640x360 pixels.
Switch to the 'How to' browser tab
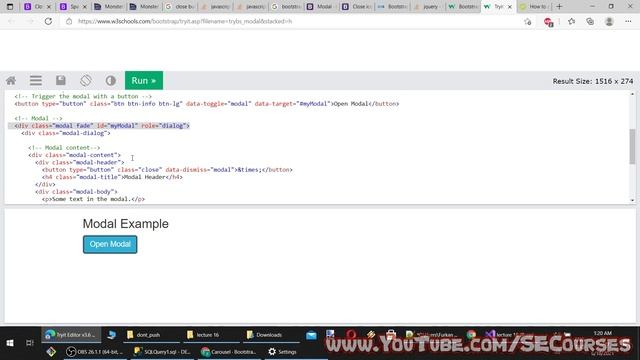[534, 7]
